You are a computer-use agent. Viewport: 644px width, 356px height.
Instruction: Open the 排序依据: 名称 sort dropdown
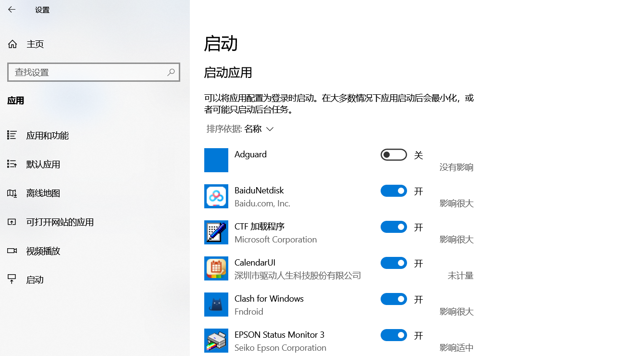point(240,129)
